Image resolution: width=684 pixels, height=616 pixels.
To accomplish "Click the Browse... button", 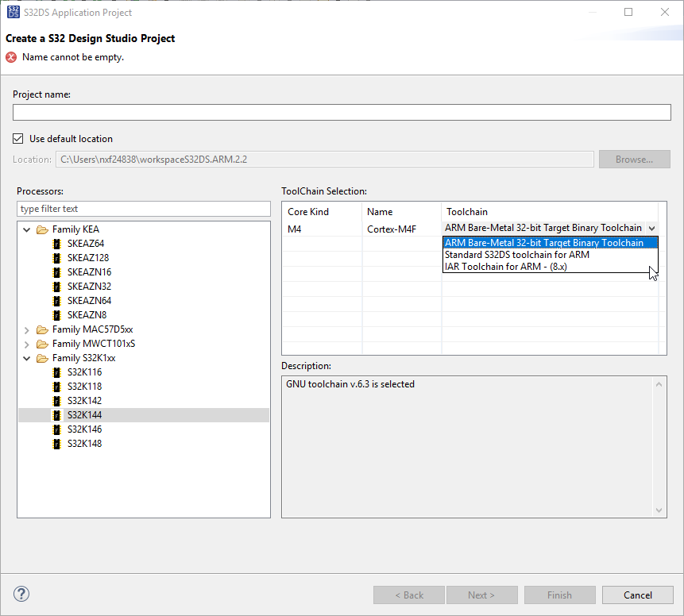I will pos(634,159).
